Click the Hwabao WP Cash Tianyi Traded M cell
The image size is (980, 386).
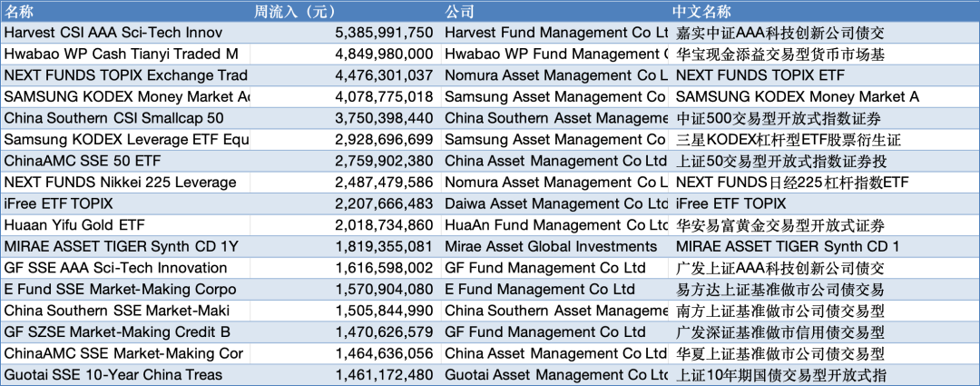(x=125, y=54)
